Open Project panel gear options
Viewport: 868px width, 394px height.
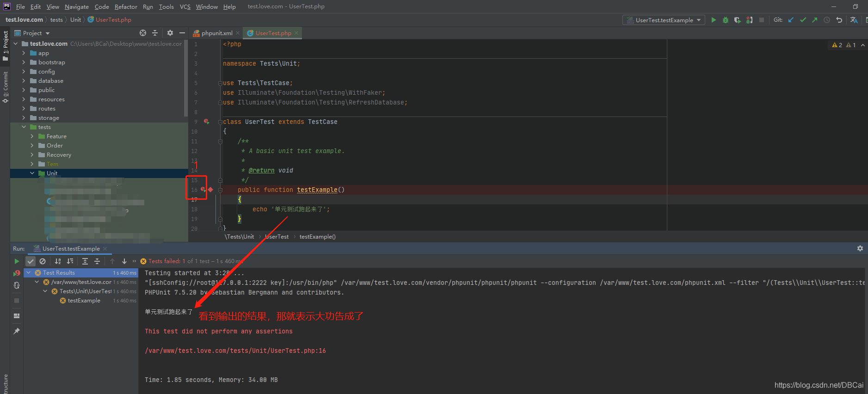coord(170,33)
